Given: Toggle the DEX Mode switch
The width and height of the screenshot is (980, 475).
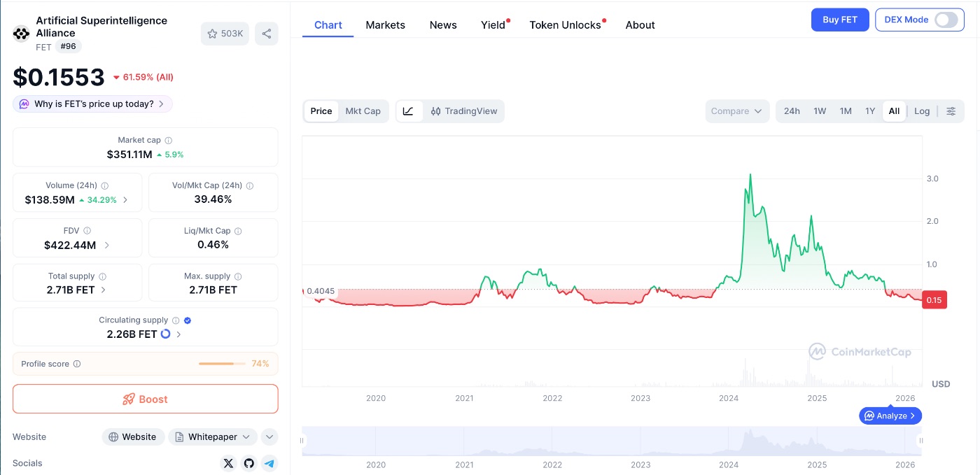Looking at the screenshot, I should pos(946,20).
